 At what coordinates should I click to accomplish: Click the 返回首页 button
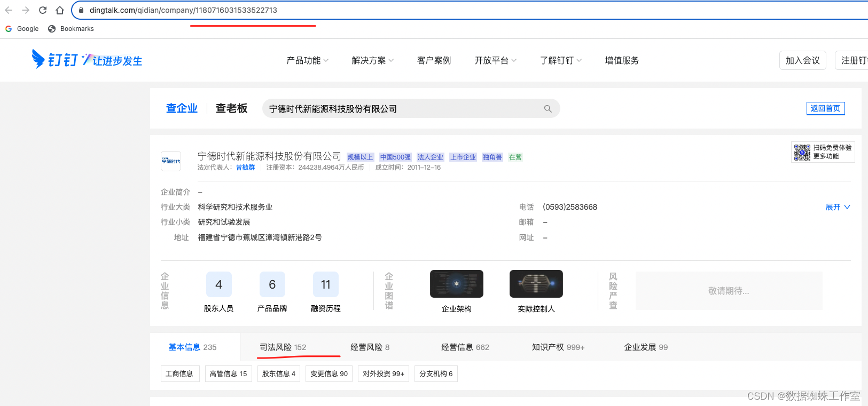pos(825,108)
